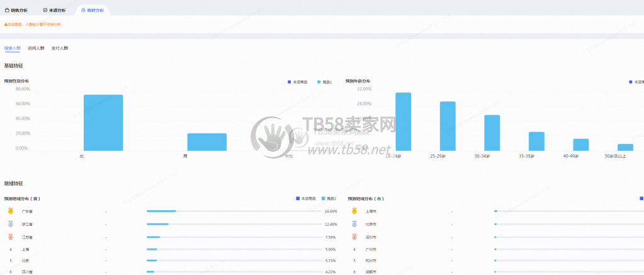
Task: Click the 80.00% axis label in gender chart
Action: pyautogui.click(x=23, y=89)
